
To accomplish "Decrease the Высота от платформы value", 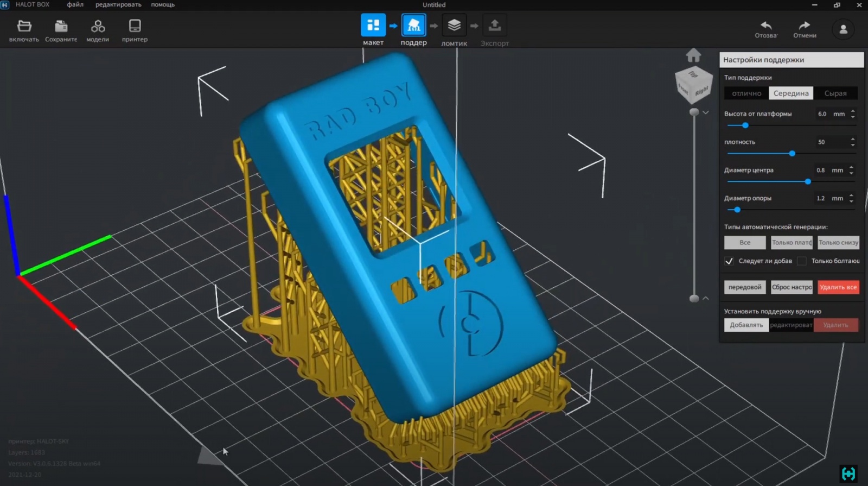I will pos(853,117).
